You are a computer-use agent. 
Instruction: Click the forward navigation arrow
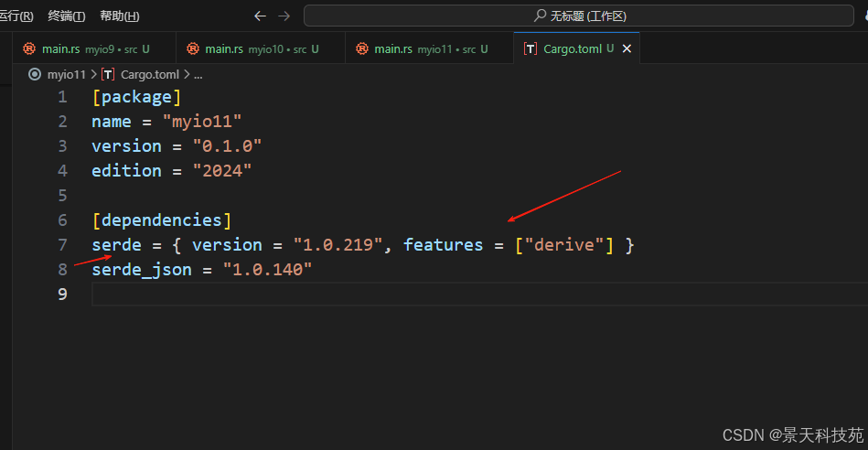coord(284,16)
